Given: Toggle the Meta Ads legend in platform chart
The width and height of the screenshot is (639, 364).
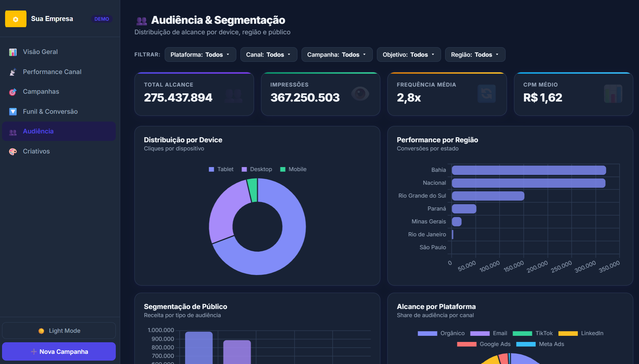Looking at the screenshot, I should click(540, 344).
